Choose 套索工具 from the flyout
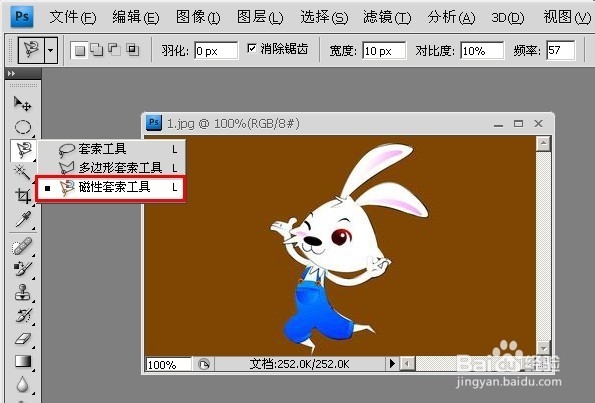Viewport: 595px width, 403px height. 111,149
